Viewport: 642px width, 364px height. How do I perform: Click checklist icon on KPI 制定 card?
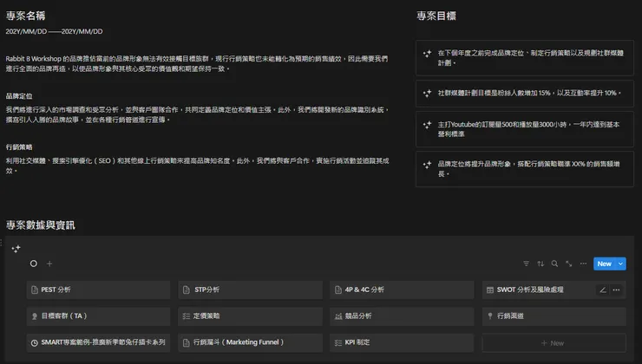pos(338,342)
